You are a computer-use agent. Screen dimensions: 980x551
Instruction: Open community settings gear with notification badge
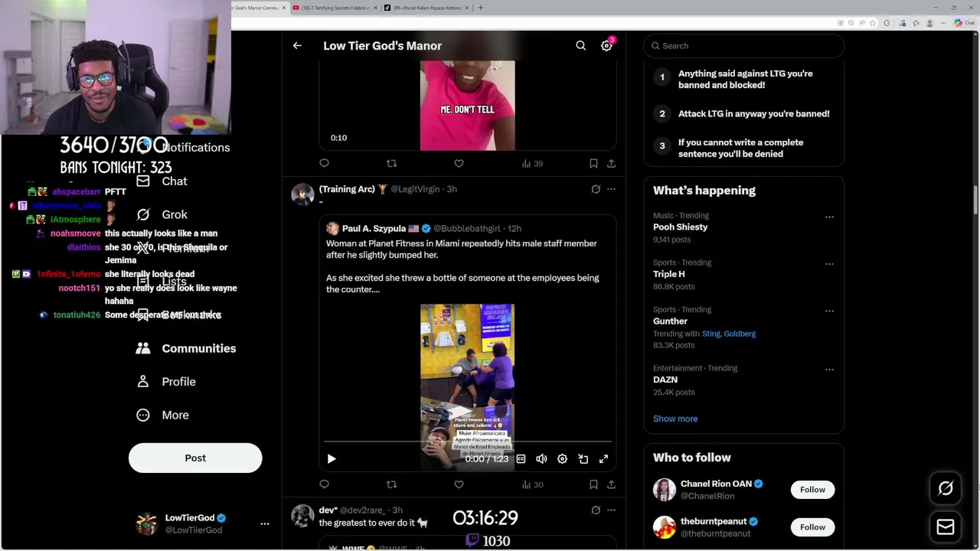[606, 46]
